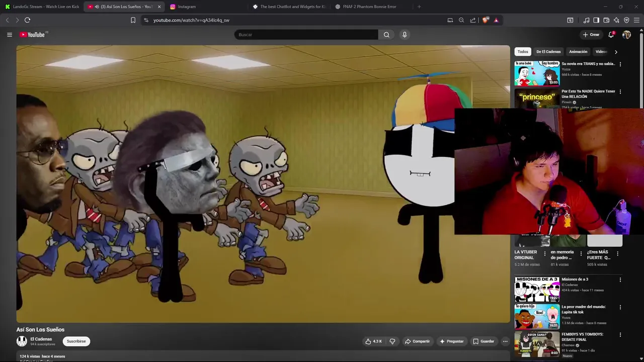Open YouTube notifications bell
The height and width of the screenshot is (362, 644).
click(611, 35)
